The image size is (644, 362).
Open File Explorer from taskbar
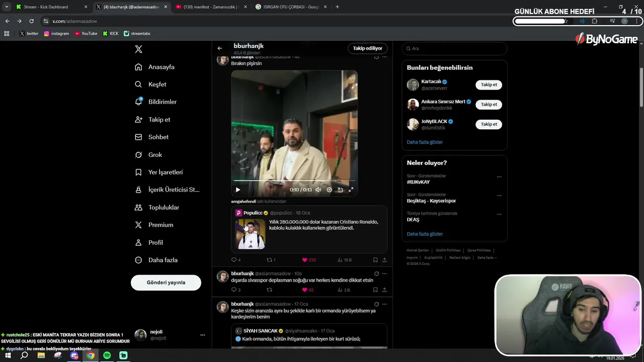click(x=41, y=355)
